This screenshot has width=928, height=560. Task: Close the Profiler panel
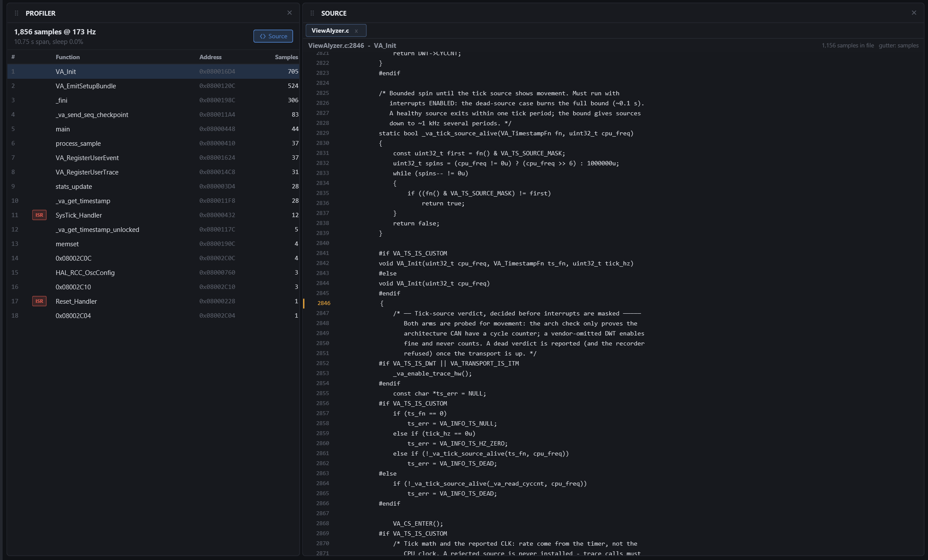[290, 13]
